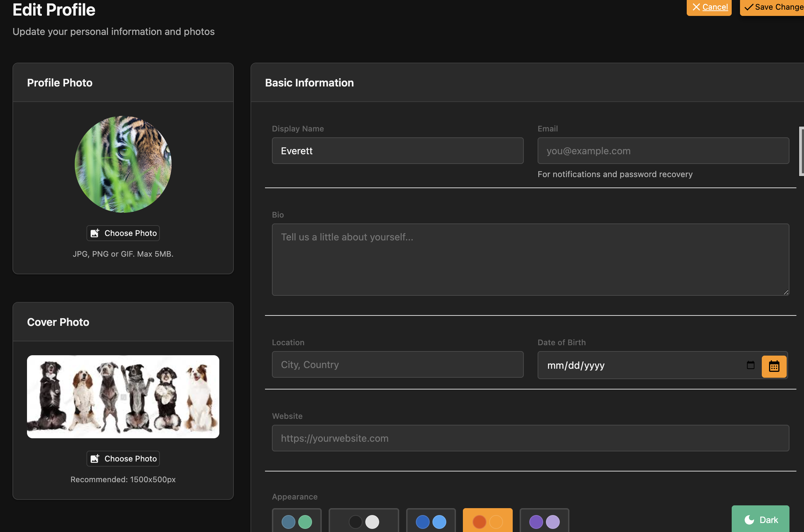Choose a new cover photo

click(123, 459)
